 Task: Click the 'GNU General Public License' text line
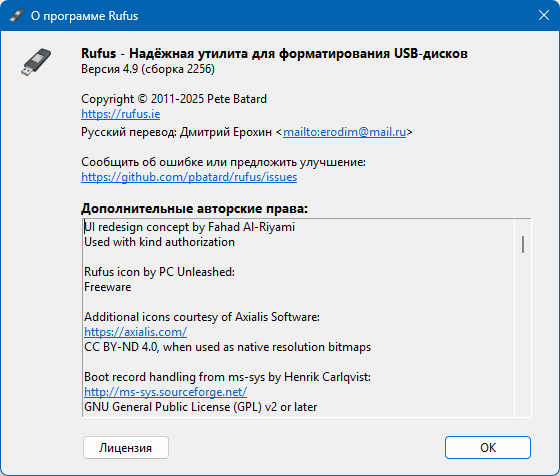(201, 407)
